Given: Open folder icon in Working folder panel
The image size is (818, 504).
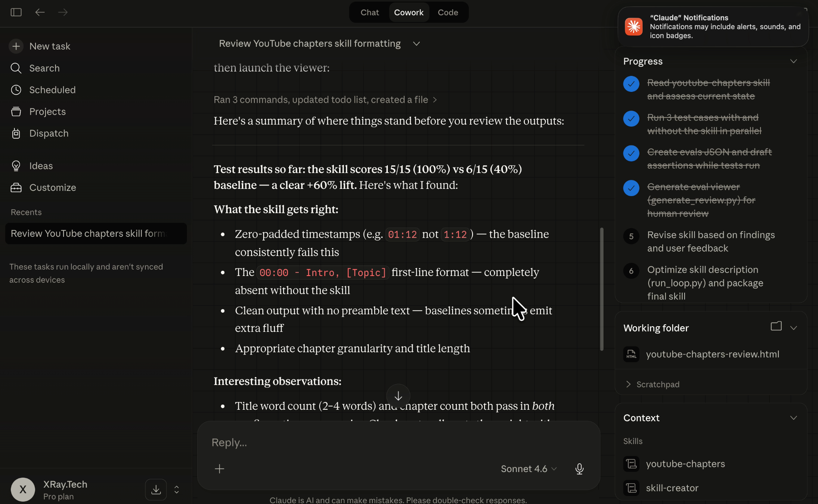Looking at the screenshot, I should click(x=776, y=326).
